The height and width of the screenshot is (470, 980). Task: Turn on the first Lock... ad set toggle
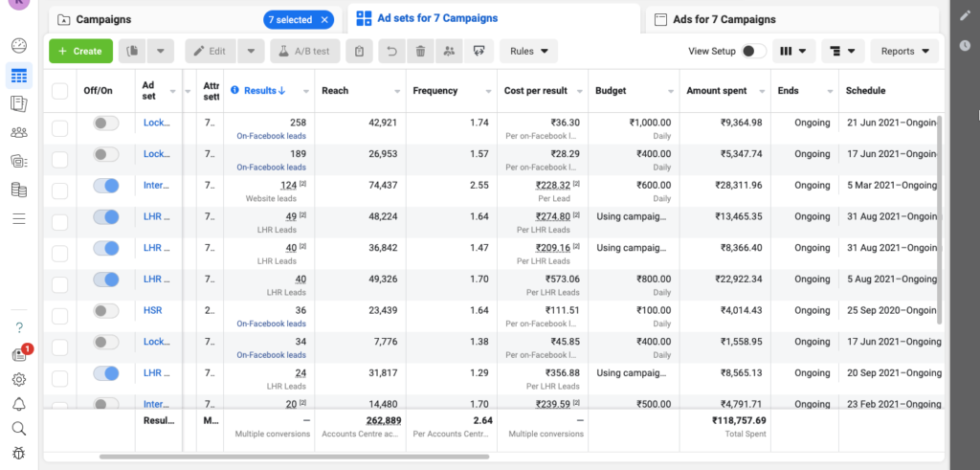(x=106, y=123)
